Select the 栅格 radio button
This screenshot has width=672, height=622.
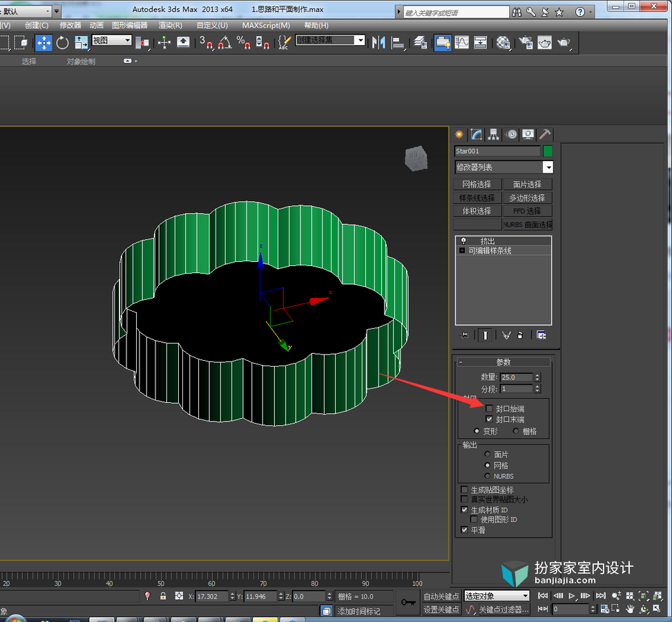(516, 431)
